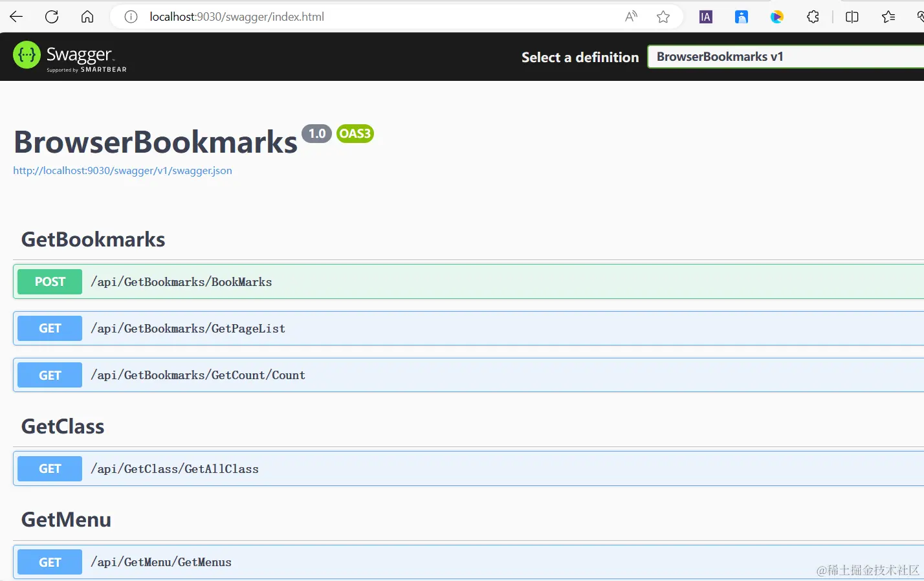
Task: Go back using the browser back arrow
Action: click(16, 17)
